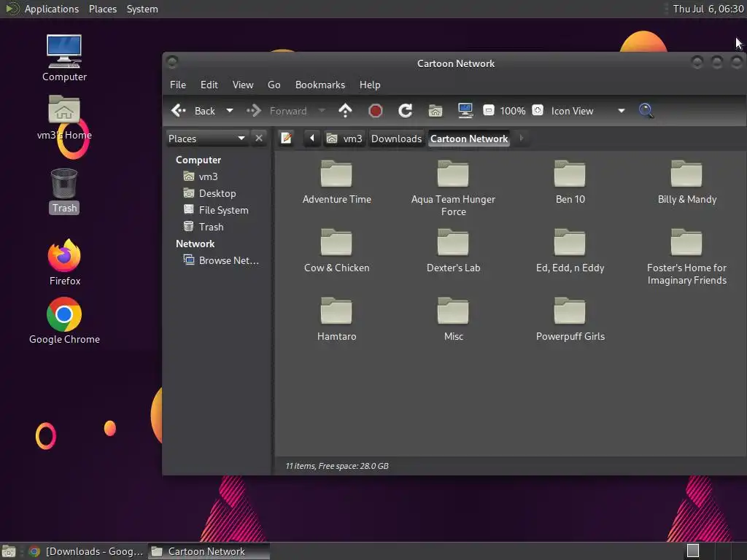Open the Help menu
747x560 pixels.
point(370,85)
